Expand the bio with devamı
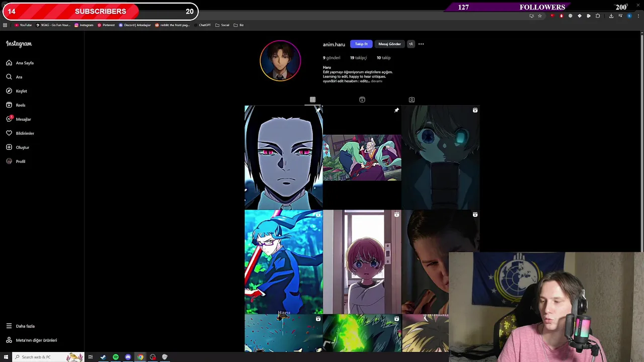Image resolution: width=644 pixels, height=362 pixels. pyautogui.click(x=376, y=81)
